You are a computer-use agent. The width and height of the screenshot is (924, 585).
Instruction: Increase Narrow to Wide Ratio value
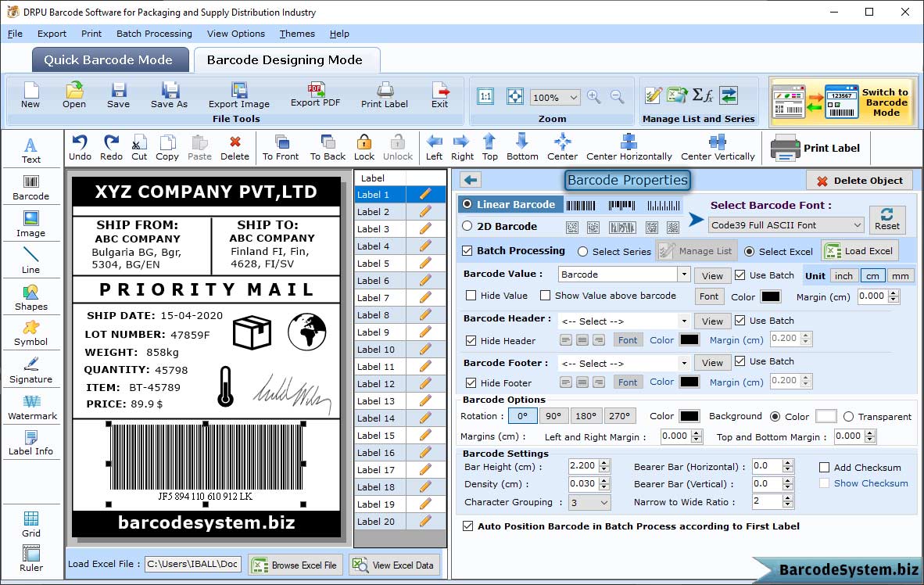coord(788,498)
